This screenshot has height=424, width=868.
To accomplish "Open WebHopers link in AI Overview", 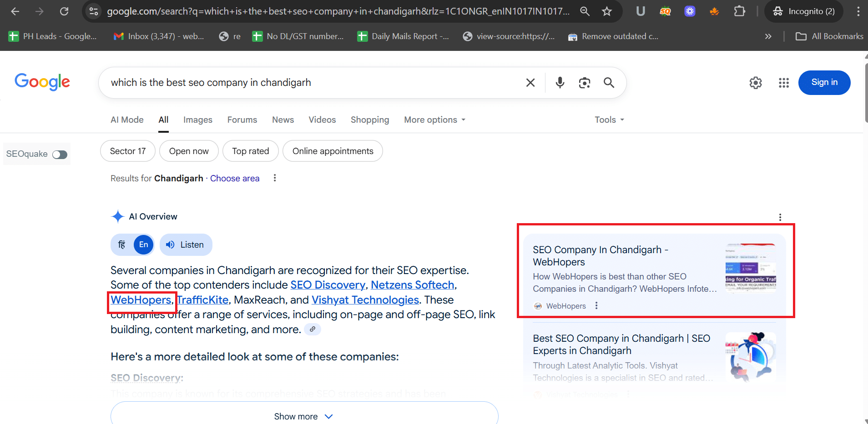I will pyautogui.click(x=141, y=300).
